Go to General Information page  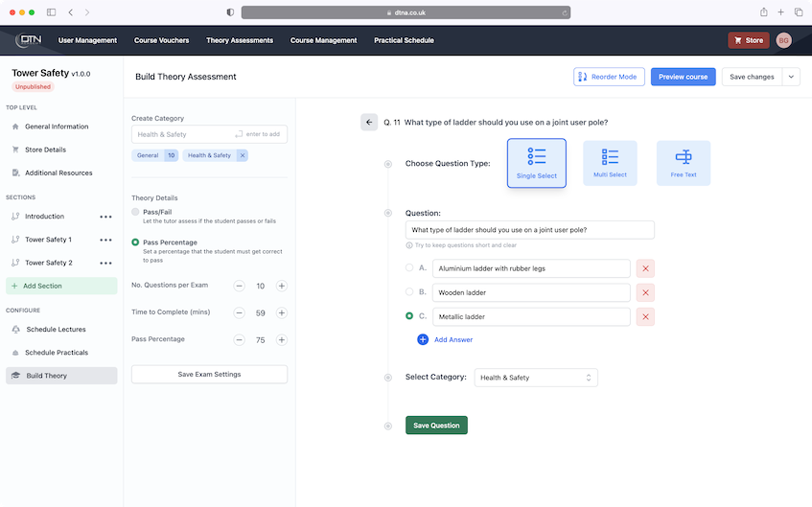(x=61, y=127)
